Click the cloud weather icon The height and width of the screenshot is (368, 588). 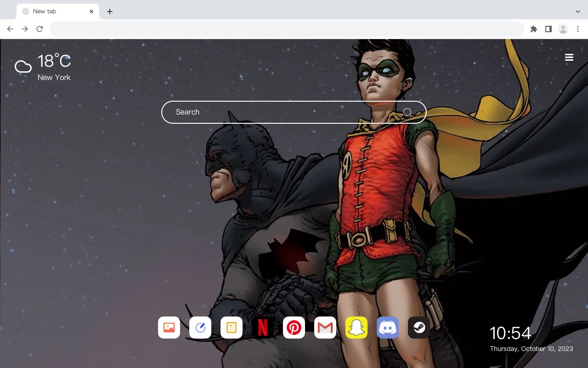23,67
